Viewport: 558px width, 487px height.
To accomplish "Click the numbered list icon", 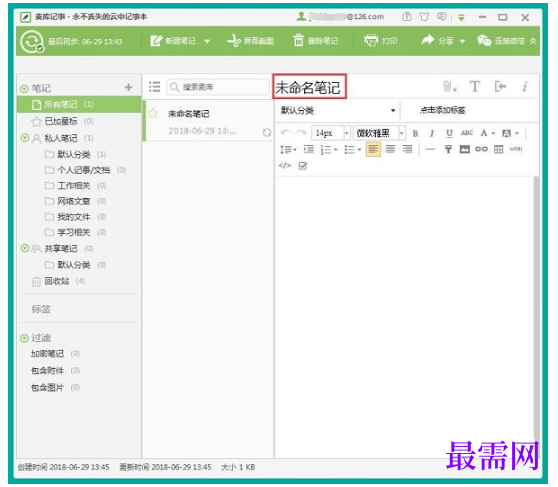I will (x=328, y=150).
